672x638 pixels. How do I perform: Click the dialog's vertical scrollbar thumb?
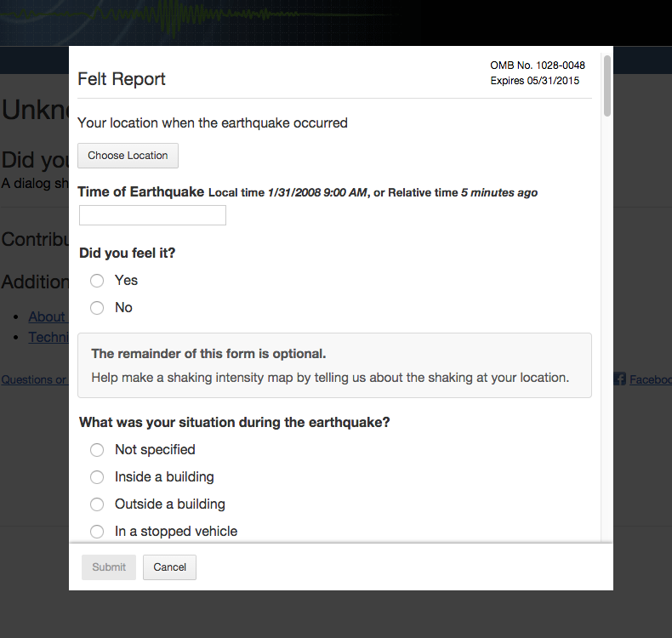click(x=607, y=85)
